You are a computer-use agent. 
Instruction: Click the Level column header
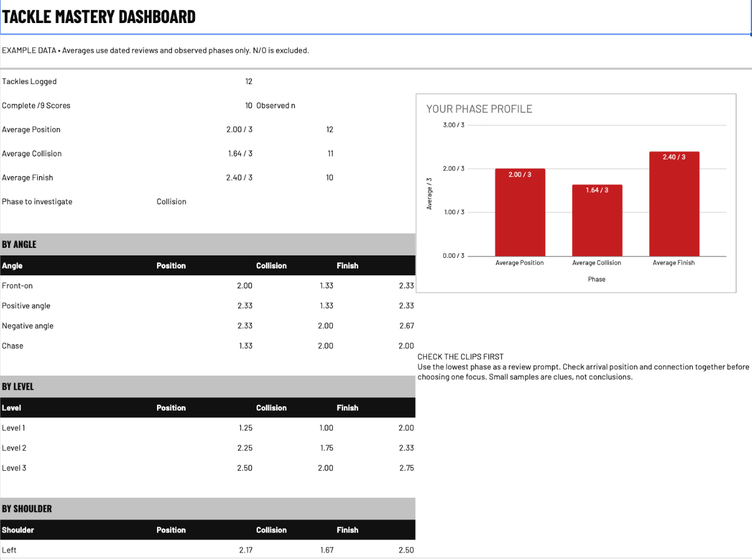[x=12, y=408]
